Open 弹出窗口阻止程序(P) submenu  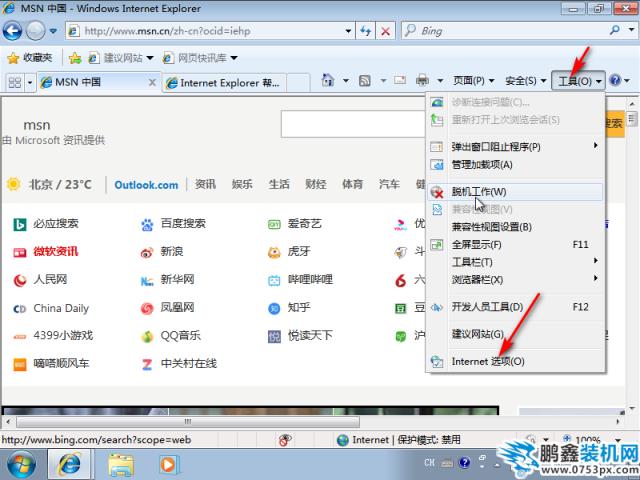tap(515, 147)
